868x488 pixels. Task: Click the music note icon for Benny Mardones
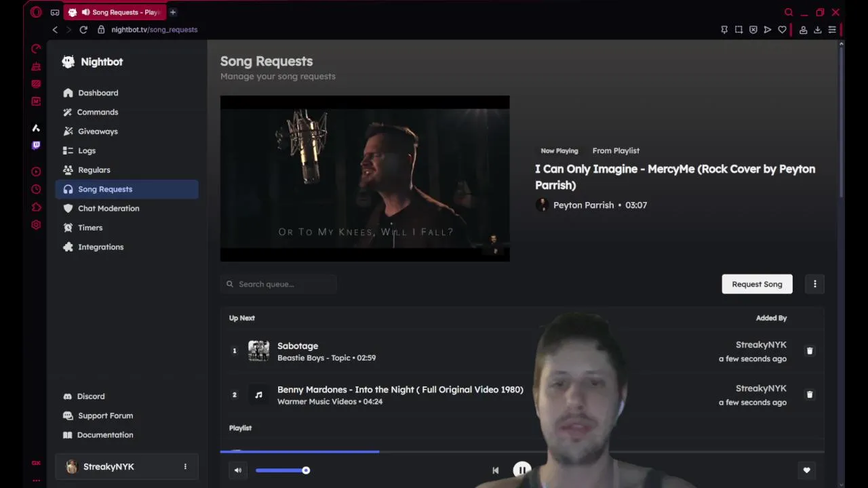tap(258, 394)
